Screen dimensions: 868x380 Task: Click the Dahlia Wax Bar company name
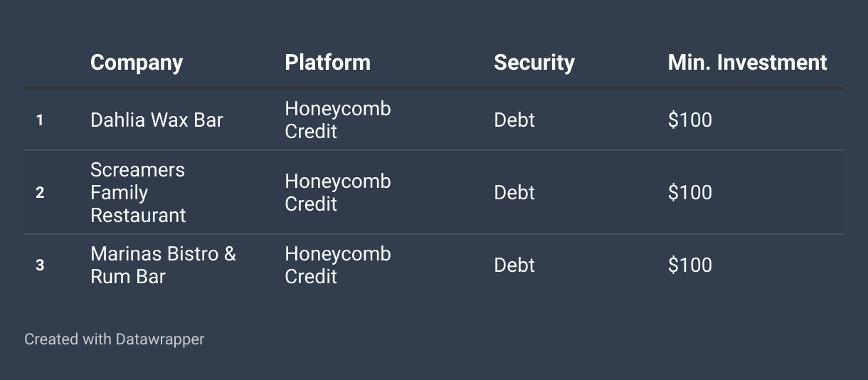pyautogui.click(x=157, y=120)
